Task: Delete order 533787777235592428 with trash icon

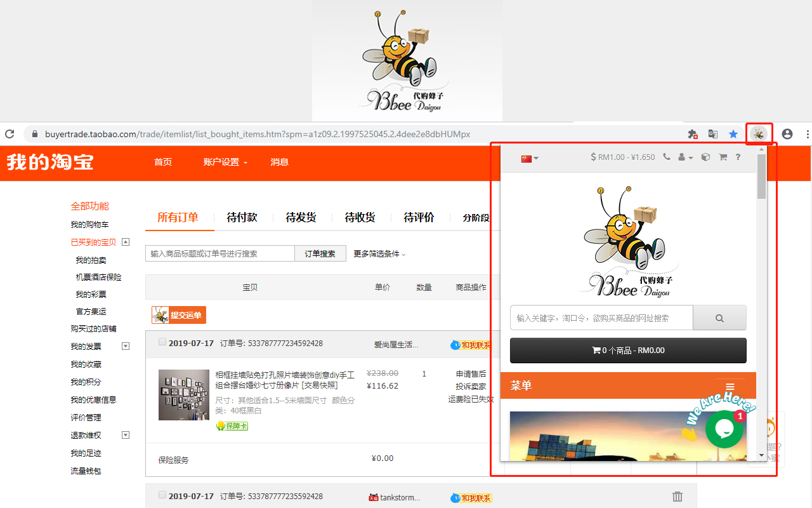Action: 678,497
